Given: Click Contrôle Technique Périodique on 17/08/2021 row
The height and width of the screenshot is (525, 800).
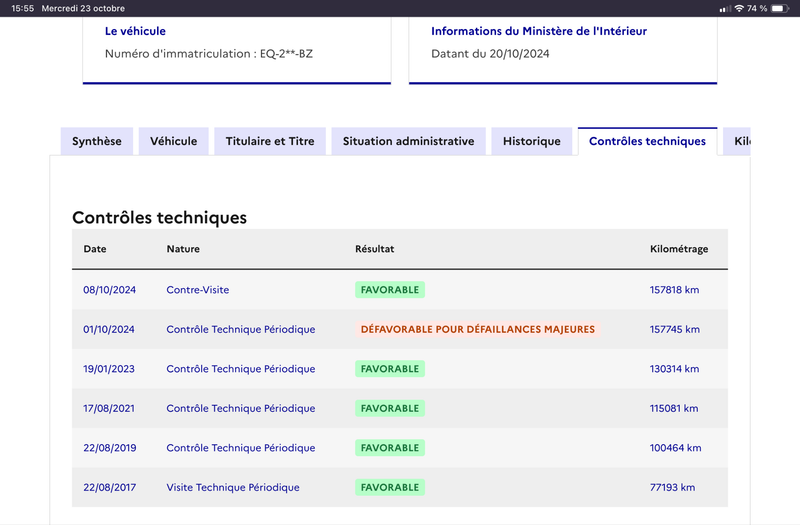Looking at the screenshot, I should point(241,408).
